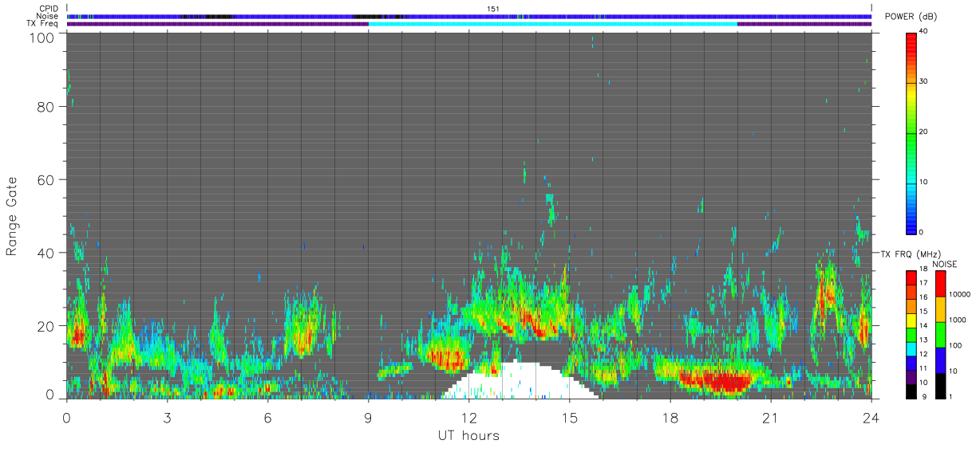Image resolution: width=980 pixels, height=452 pixels.
Task: Click the cyan TX Freq bar segment
Action: [552, 24]
